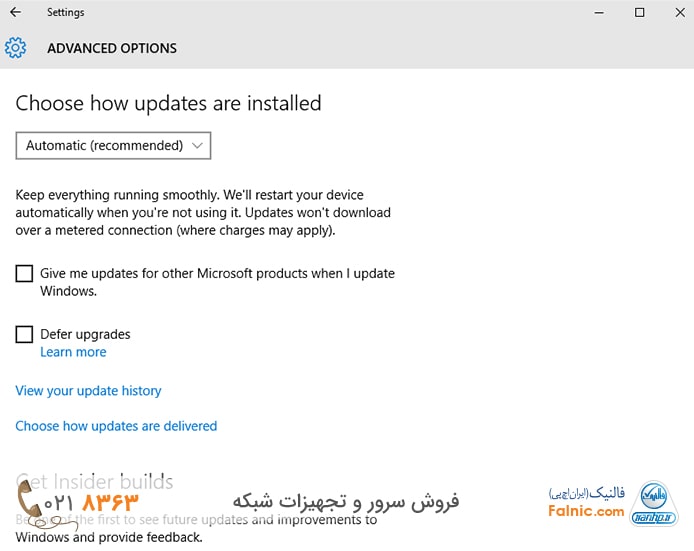Screen dimensions: 694x551
Task: Click the Settings window title text
Action: [65, 13]
